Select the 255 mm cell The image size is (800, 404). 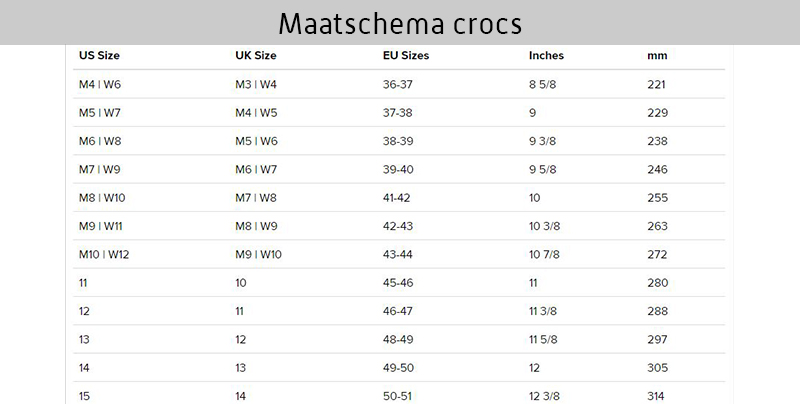656,198
